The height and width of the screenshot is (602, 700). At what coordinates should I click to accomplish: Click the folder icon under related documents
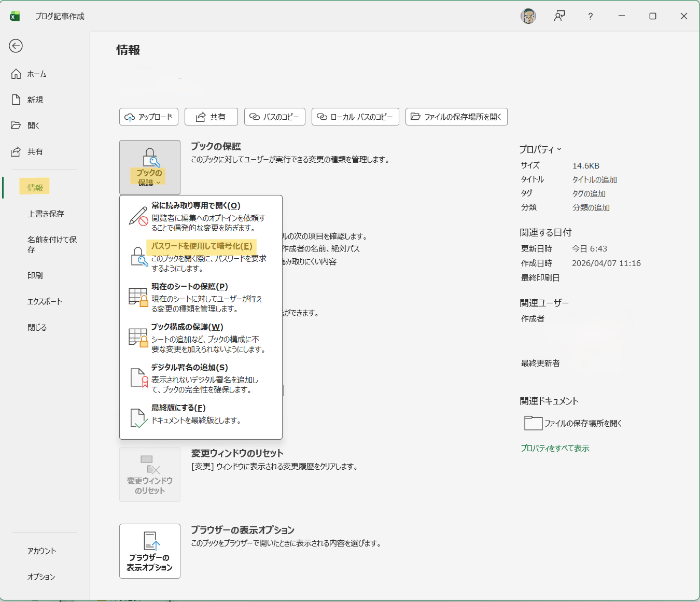[x=533, y=423]
